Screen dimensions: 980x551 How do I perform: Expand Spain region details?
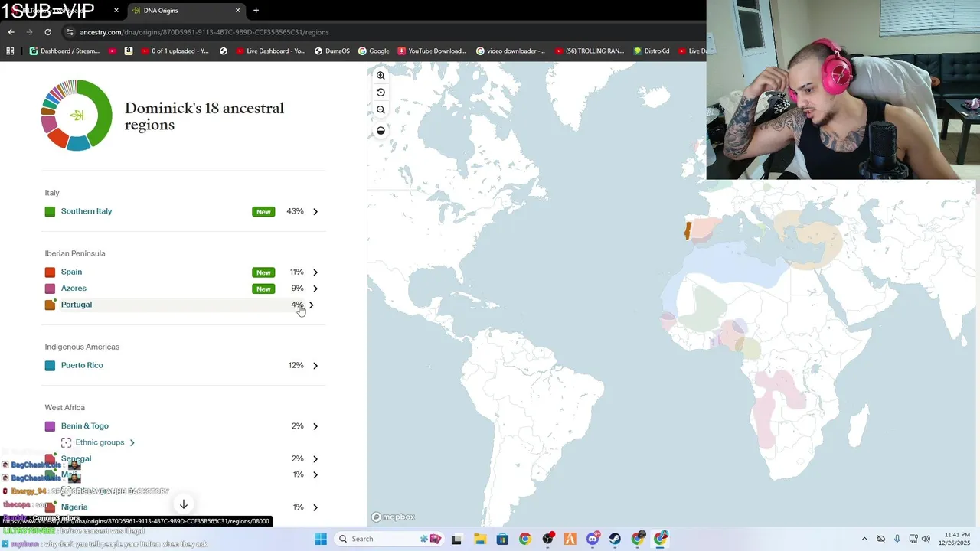pyautogui.click(x=315, y=272)
